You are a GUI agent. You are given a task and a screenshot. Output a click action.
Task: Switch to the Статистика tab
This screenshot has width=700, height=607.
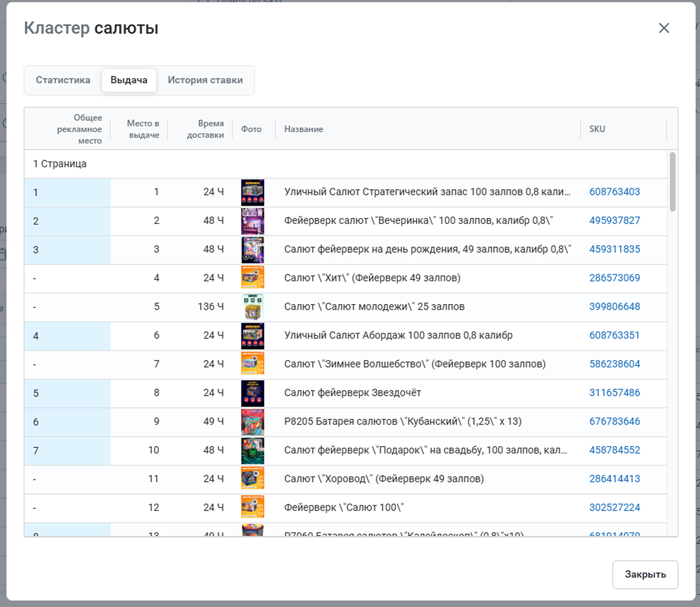pyautogui.click(x=63, y=80)
